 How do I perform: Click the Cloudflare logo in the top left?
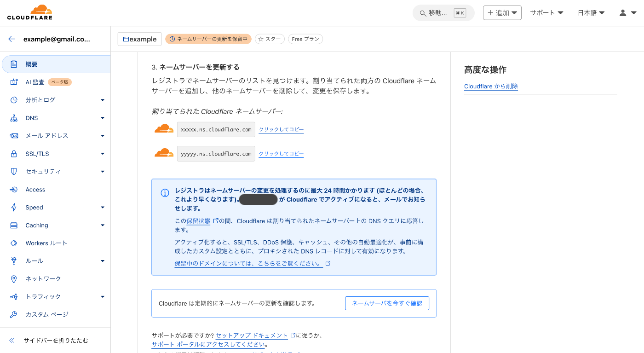(29, 12)
